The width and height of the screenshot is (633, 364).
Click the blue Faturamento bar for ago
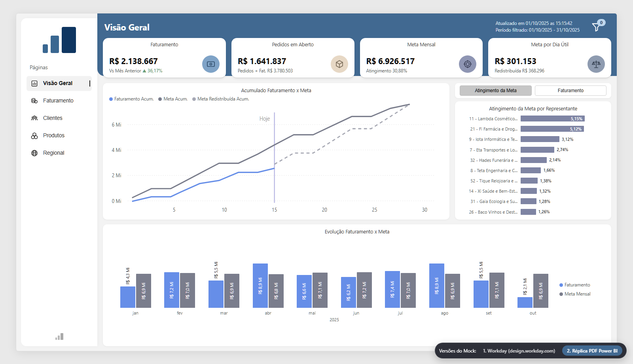point(437,286)
